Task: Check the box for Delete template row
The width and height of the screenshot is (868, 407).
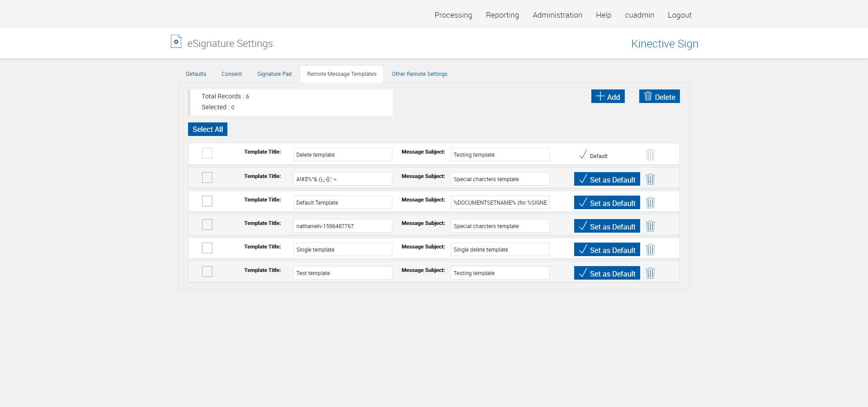Action: click(207, 153)
